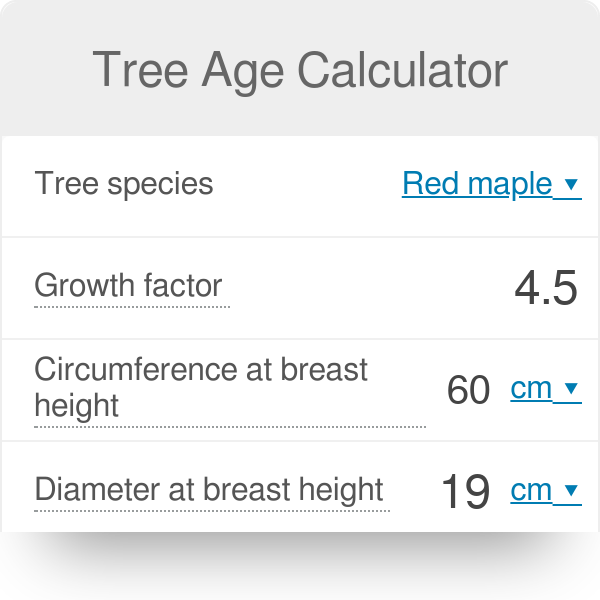Click the triangle arrow next to diameter cm

[x=571, y=491]
